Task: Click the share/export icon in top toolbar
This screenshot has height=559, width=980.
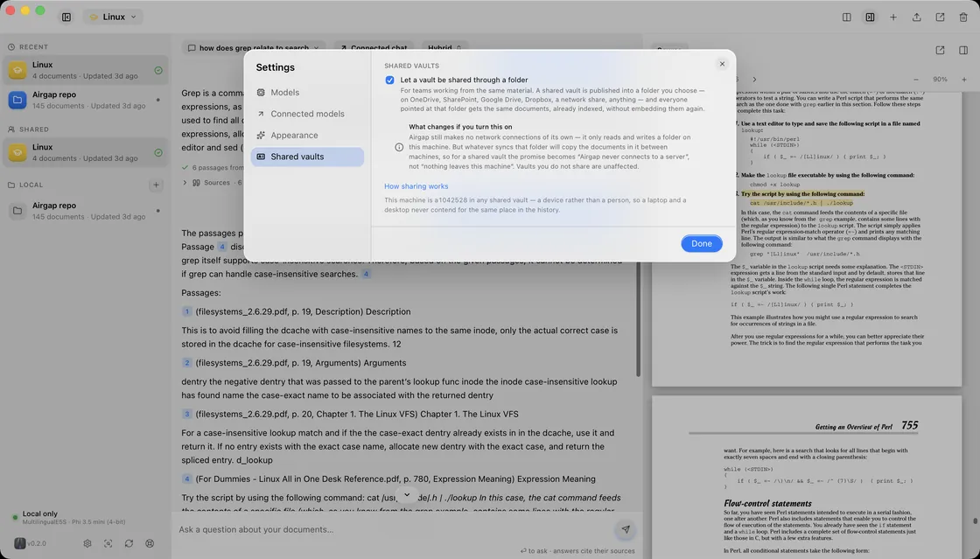Action: tap(916, 17)
